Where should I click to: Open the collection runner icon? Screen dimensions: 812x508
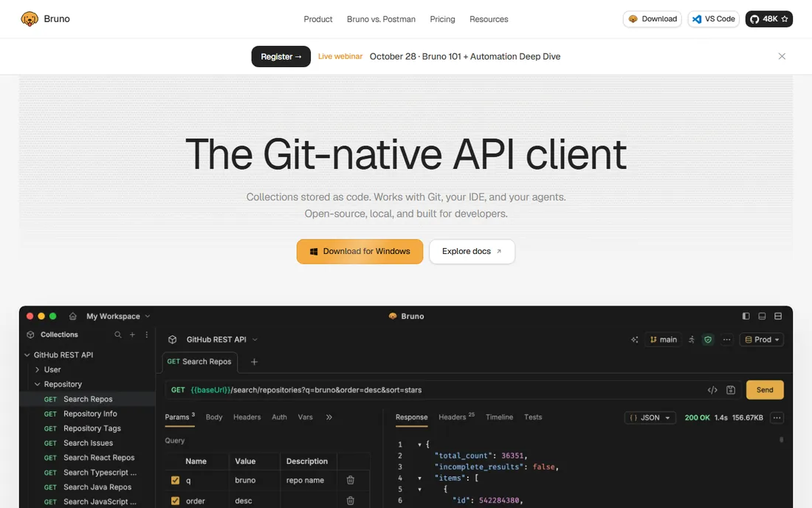click(x=692, y=340)
